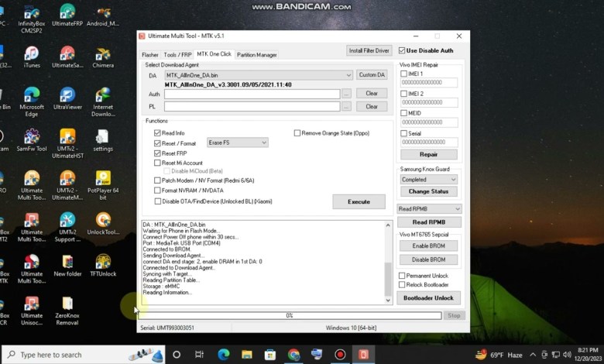
Task: Click the Type here to search box
Action: tap(83, 355)
